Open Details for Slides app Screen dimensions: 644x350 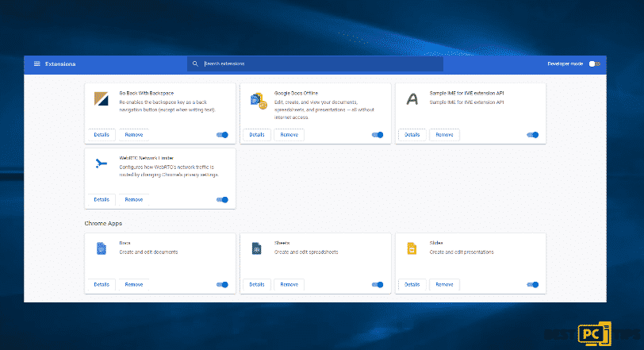pyautogui.click(x=412, y=285)
